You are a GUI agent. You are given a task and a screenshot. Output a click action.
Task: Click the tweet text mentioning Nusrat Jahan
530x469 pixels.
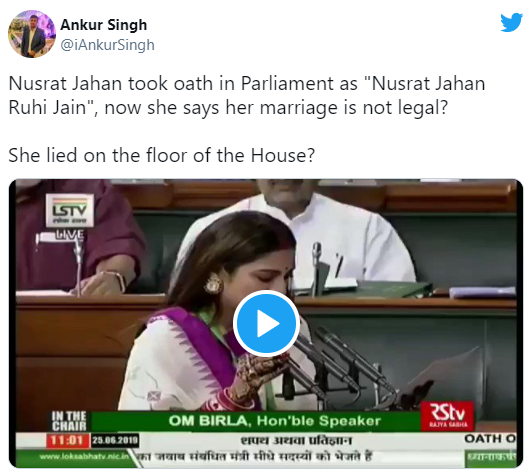247,96
